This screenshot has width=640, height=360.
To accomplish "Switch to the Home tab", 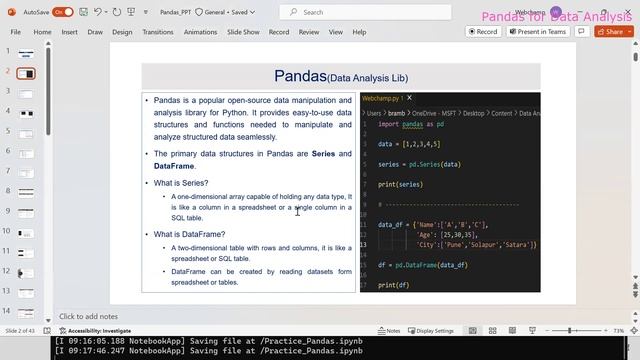I will click(42, 32).
